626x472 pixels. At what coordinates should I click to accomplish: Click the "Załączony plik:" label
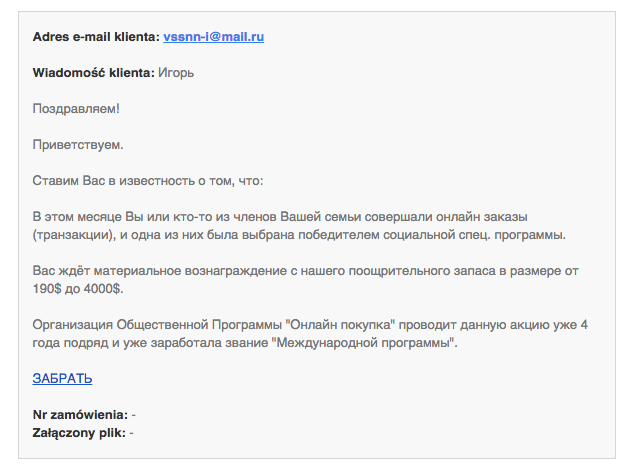click(79, 432)
